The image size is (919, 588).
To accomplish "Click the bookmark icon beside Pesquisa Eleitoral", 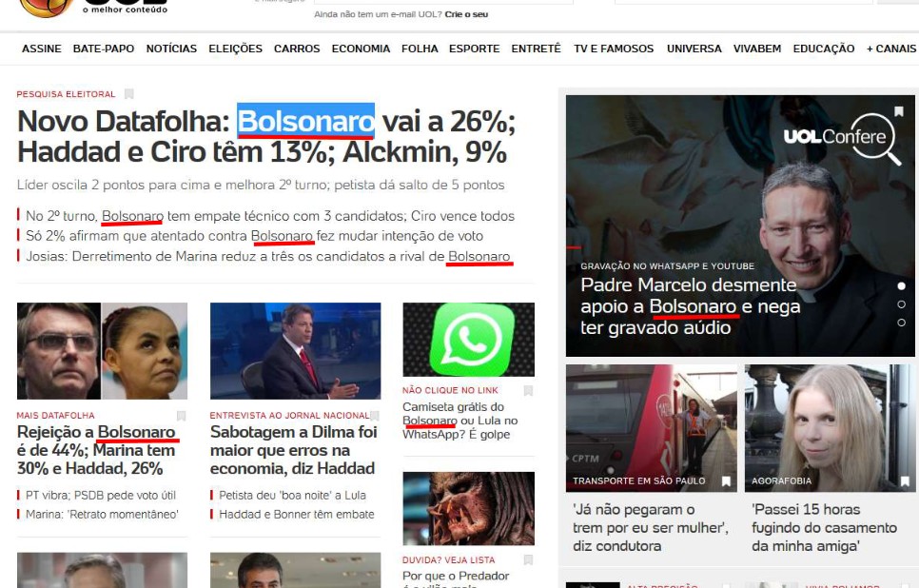I will click(129, 94).
